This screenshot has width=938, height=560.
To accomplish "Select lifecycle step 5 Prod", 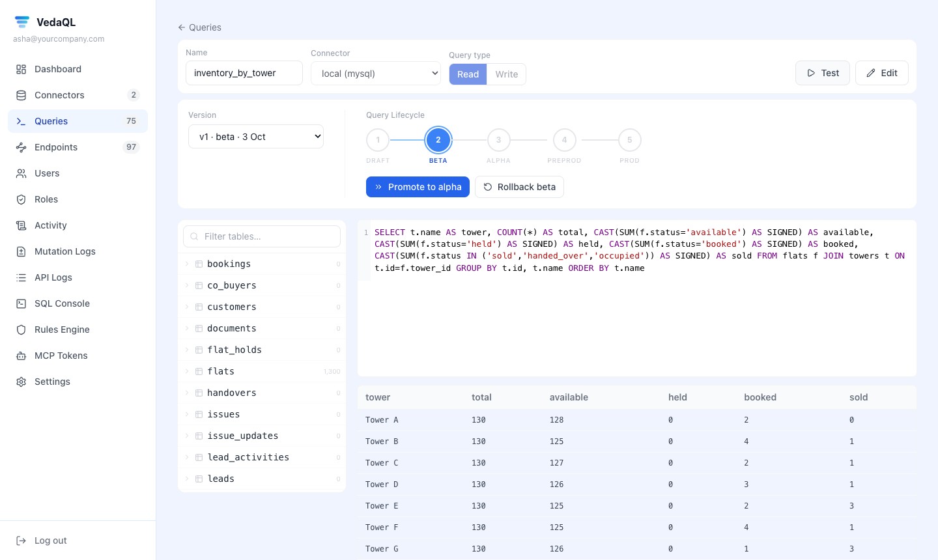I will coord(629,140).
